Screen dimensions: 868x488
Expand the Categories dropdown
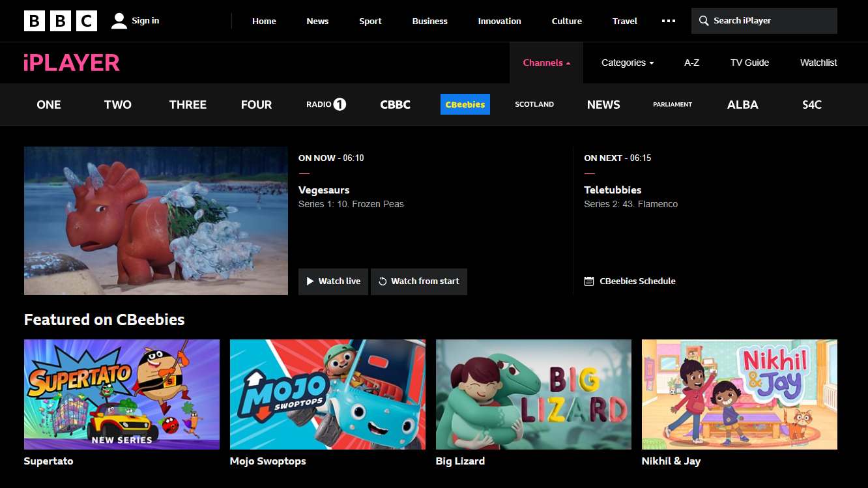click(628, 63)
